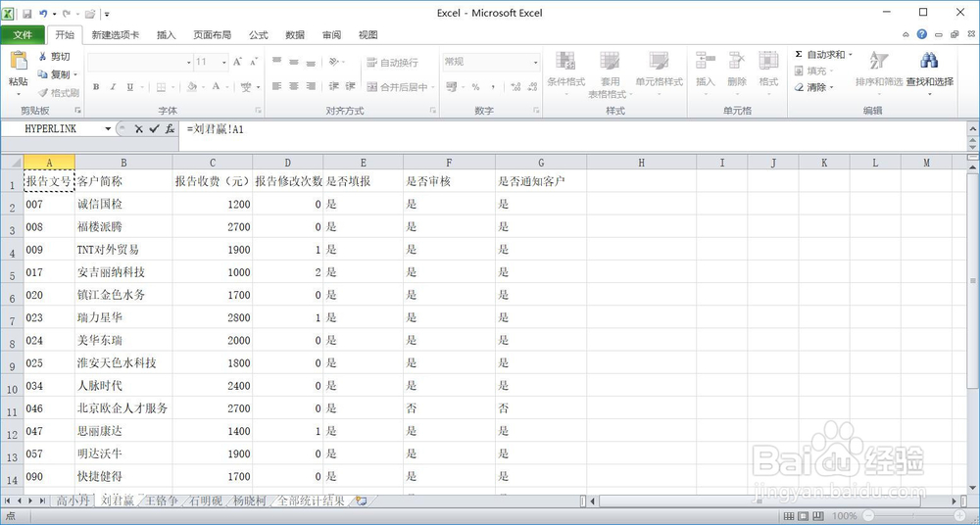Screen dimensions: 980x525
Task: Expand the AutoSum (自动求和) dropdown arrow
Action: [851, 55]
